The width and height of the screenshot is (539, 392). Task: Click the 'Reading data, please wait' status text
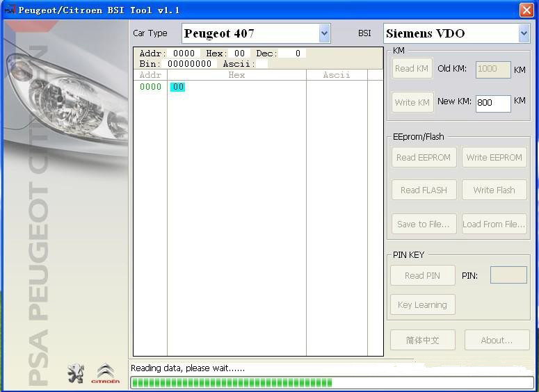tap(188, 368)
